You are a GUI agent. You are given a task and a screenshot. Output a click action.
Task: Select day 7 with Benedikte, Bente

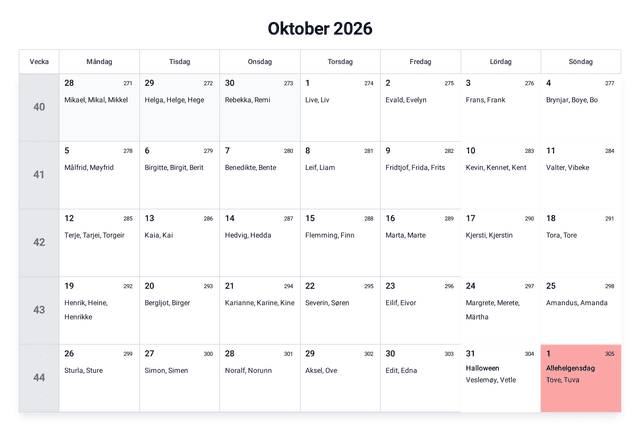pyautogui.click(x=259, y=175)
